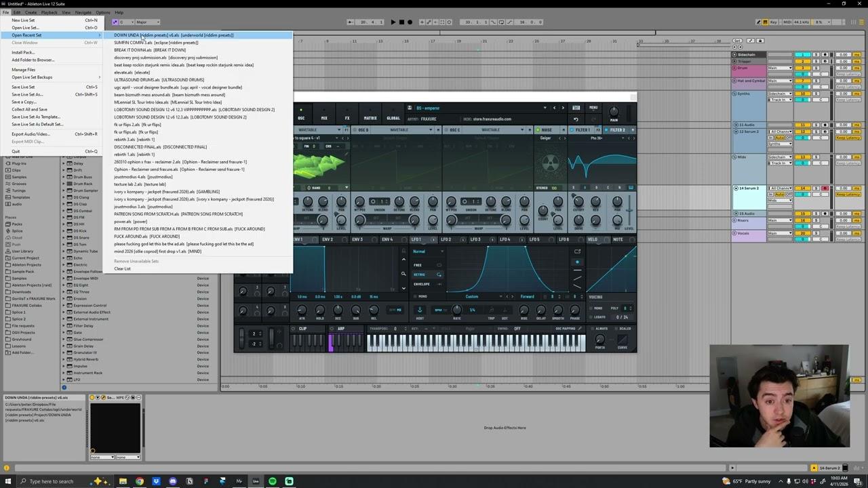This screenshot has width=868, height=488.
Task: Toggle the Serum ARP power
Action: tap(332, 329)
